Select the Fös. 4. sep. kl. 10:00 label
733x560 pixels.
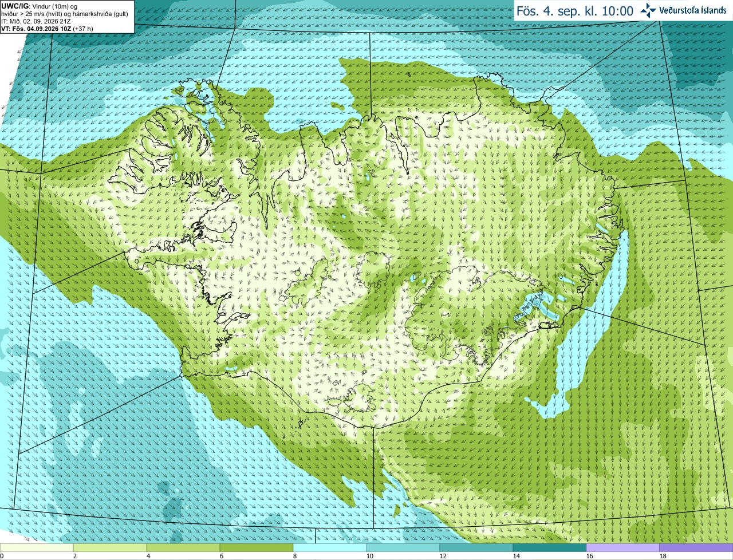tap(575, 11)
